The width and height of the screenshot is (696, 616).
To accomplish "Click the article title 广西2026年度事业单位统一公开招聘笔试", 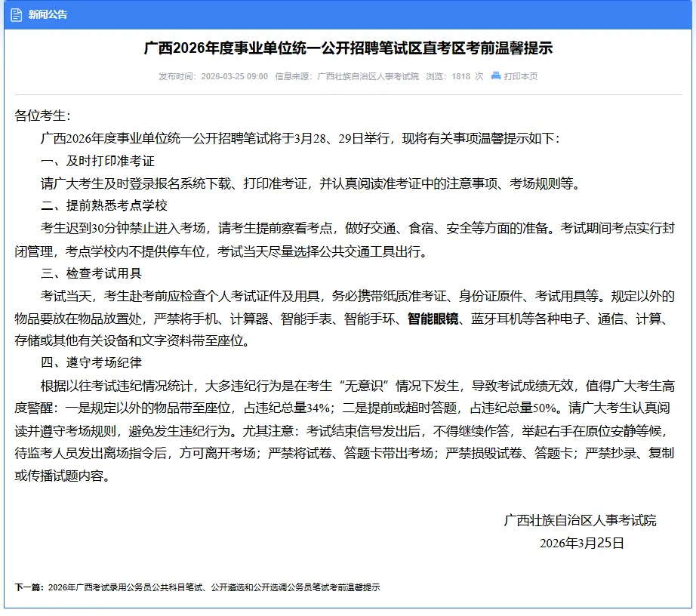I will (x=349, y=48).
